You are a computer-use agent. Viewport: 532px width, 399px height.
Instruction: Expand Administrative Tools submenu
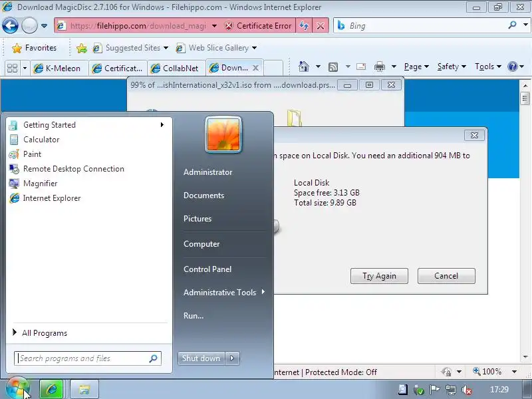[224, 293]
